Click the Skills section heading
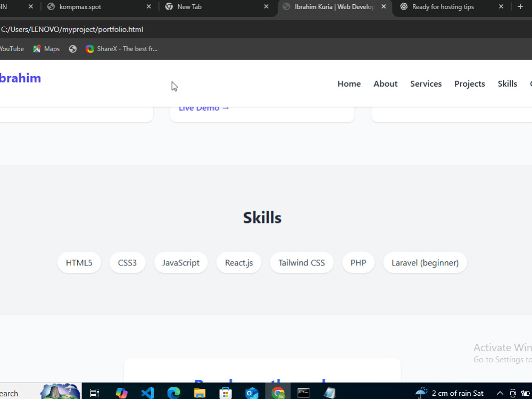This screenshot has width=532, height=399. click(262, 218)
